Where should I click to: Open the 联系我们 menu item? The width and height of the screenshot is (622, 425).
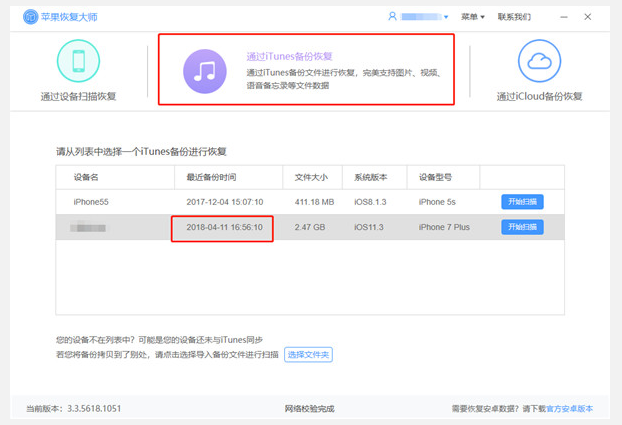coord(514,17)
